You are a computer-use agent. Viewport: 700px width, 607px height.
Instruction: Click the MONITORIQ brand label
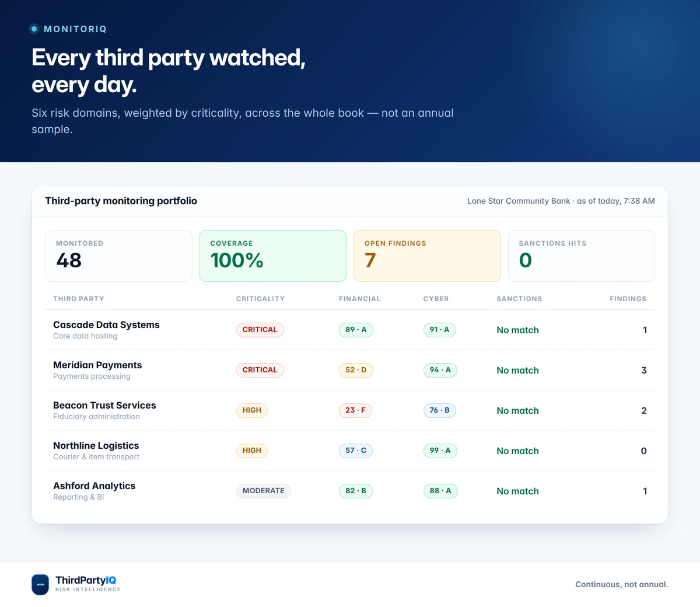point(75,29)
